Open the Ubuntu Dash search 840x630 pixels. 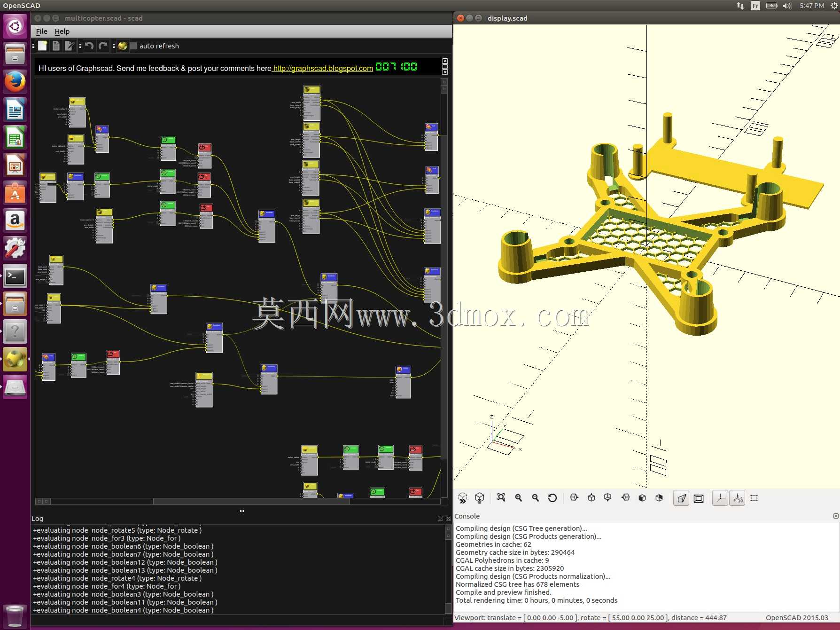pos(15,26)
